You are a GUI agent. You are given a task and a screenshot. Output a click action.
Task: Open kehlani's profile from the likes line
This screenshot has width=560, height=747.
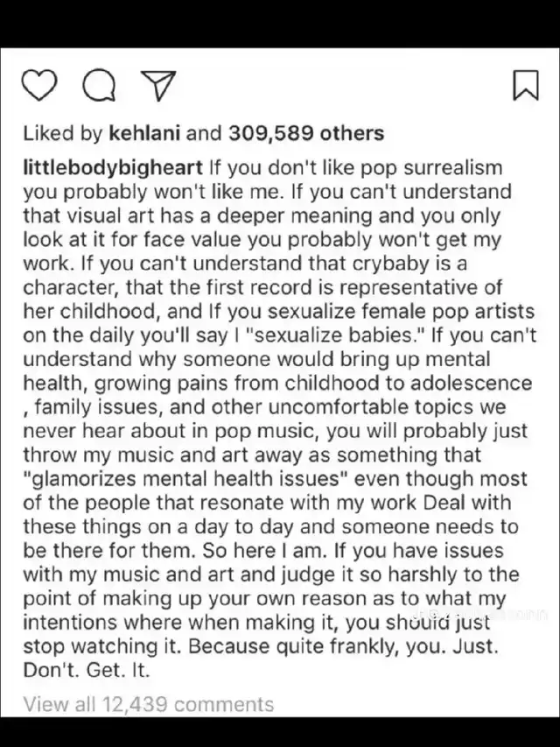[144, 133]
